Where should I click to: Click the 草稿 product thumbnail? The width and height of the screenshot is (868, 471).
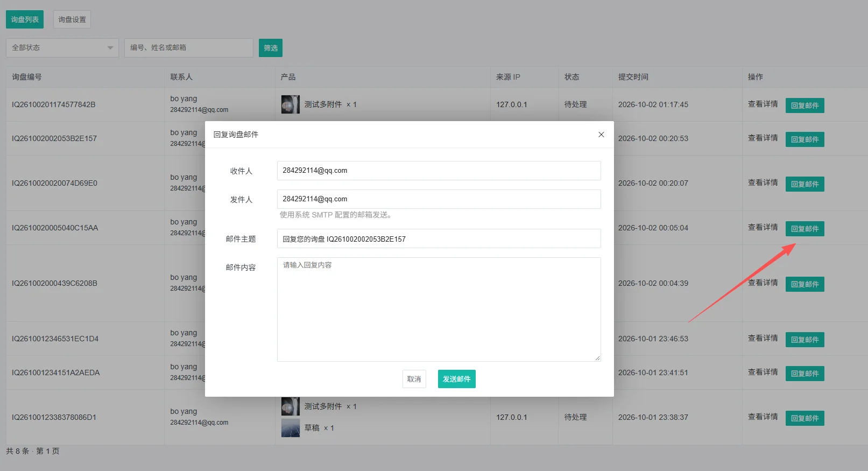[x=291, y=428]
